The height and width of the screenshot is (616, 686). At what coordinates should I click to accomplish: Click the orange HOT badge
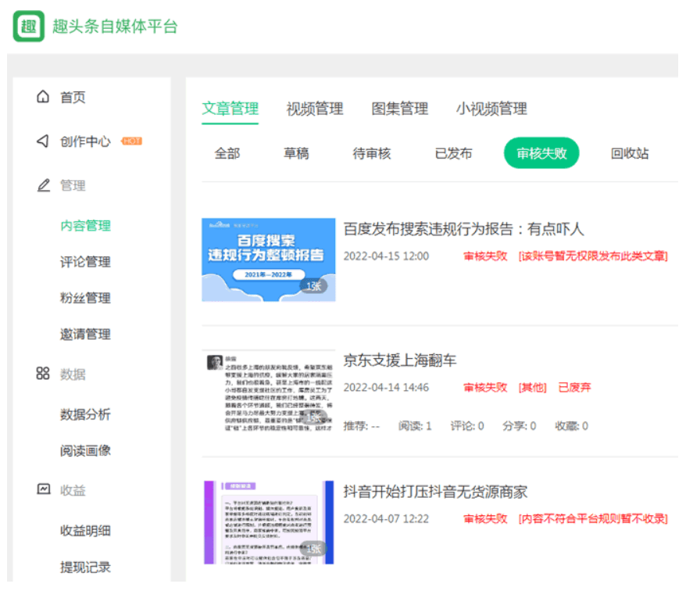(x=132, y=141)
